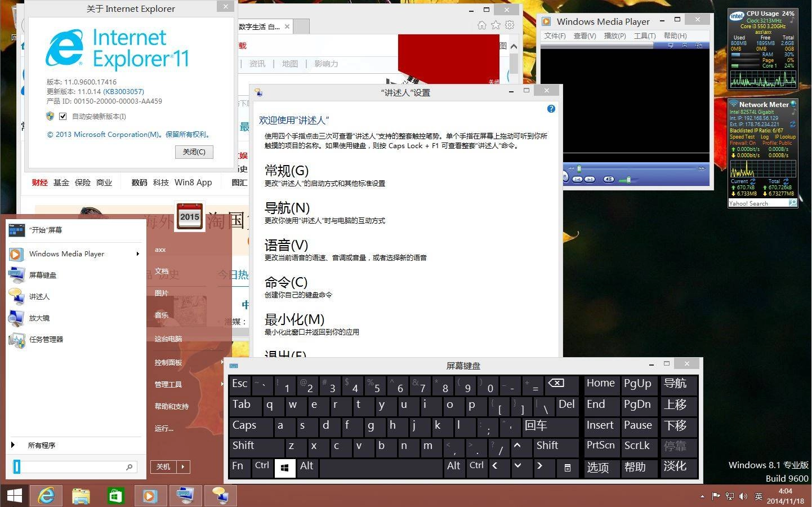Click IE home icon in browser toolbar

tap(481, 25)
